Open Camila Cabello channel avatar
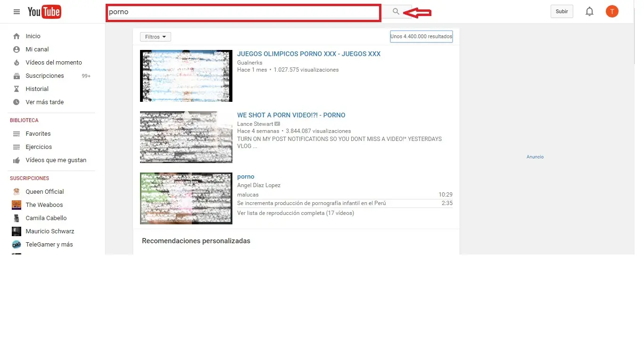 point(17,218)
